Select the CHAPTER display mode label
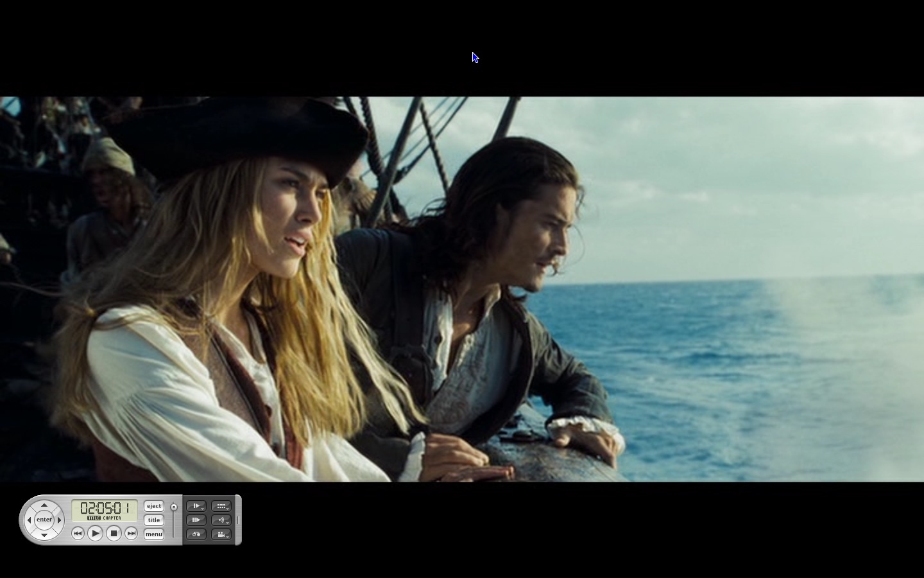The width and height of the screenshot is (924, 578). coord(112,518)
